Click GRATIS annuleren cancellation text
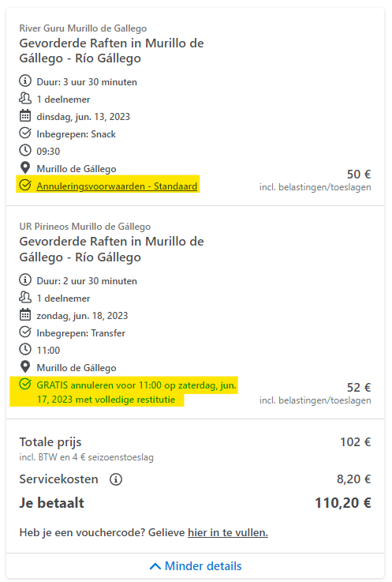 136,392
